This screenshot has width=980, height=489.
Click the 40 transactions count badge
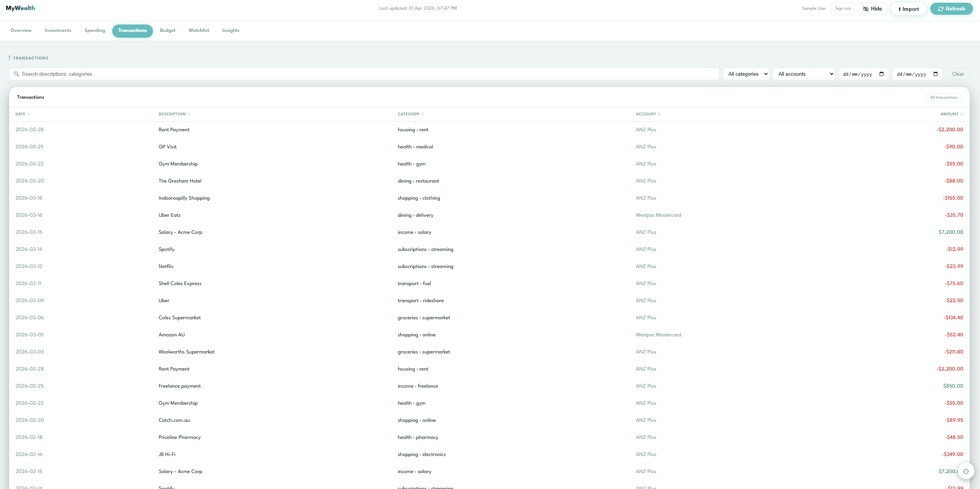tap(944, 97)
